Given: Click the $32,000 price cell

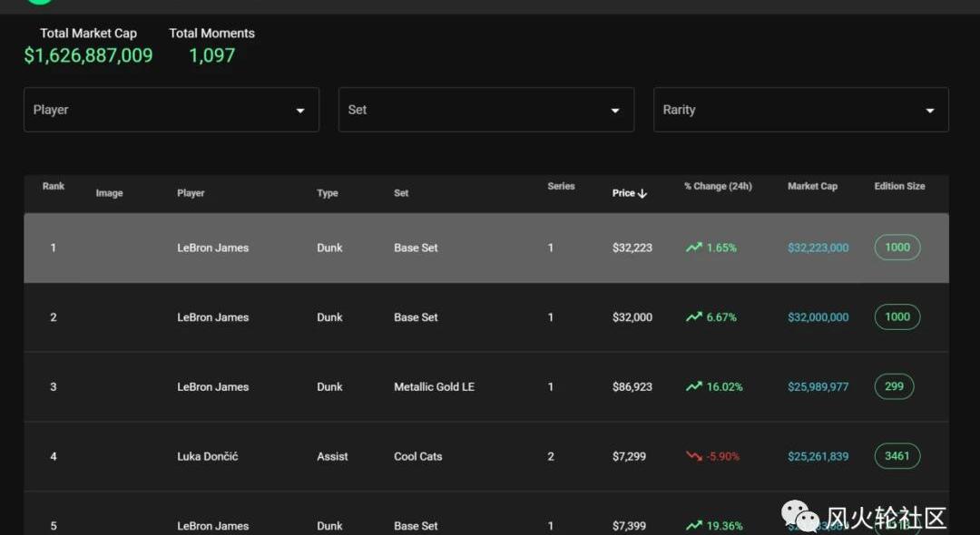Looking at the screenshot, I should pyautogui.click(x=632, y=317).
